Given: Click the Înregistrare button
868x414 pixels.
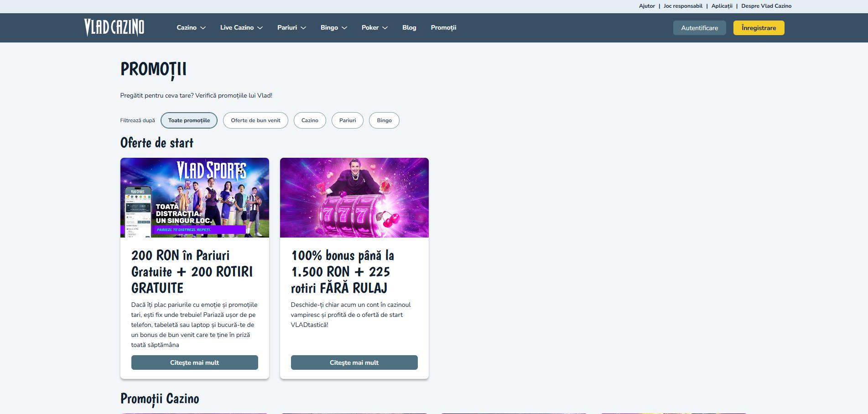Looking at the screenshot, I should [x=759, y=28].
